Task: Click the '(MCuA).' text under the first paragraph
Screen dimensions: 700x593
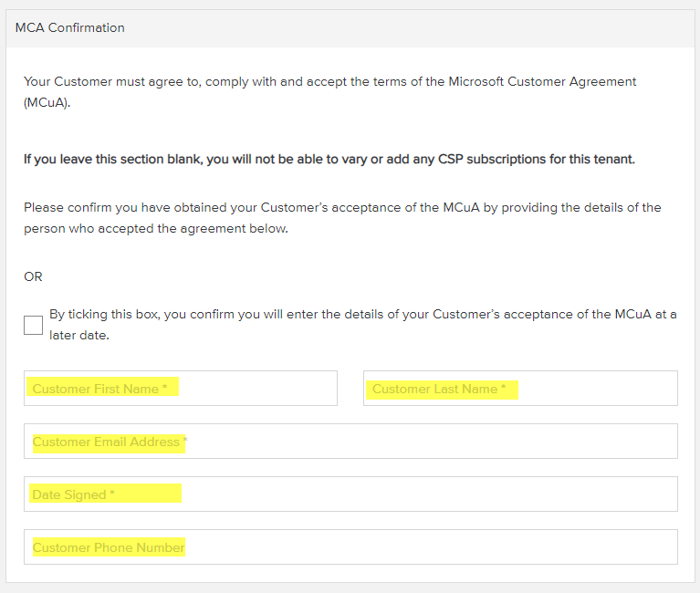Action: 47,102
